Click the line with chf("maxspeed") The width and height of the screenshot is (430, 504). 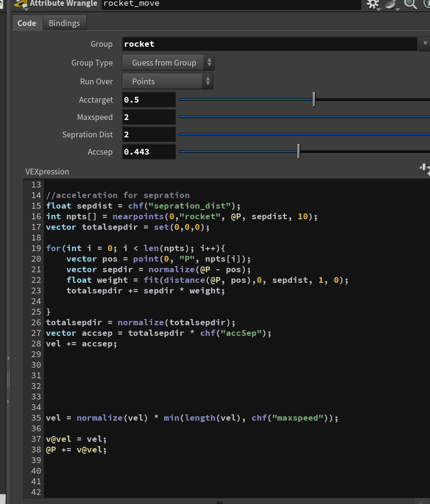point(192,418)
